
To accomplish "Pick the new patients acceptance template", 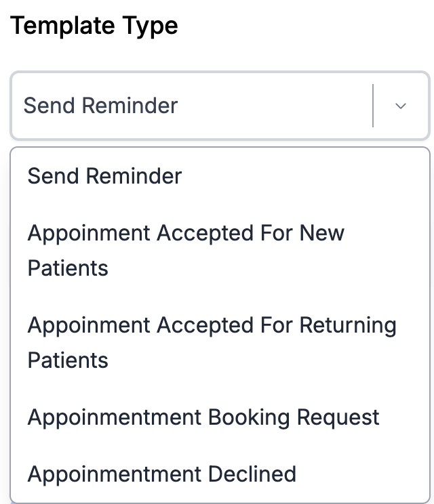I will tap(186, 250).
